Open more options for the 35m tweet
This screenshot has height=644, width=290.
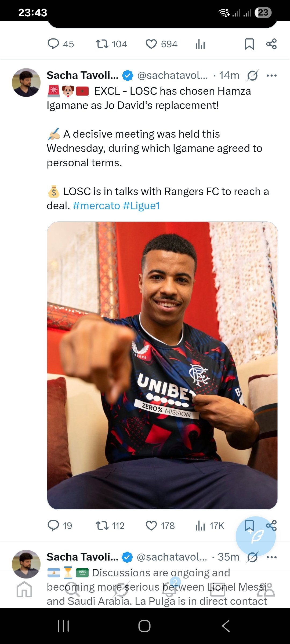point(271,557)
